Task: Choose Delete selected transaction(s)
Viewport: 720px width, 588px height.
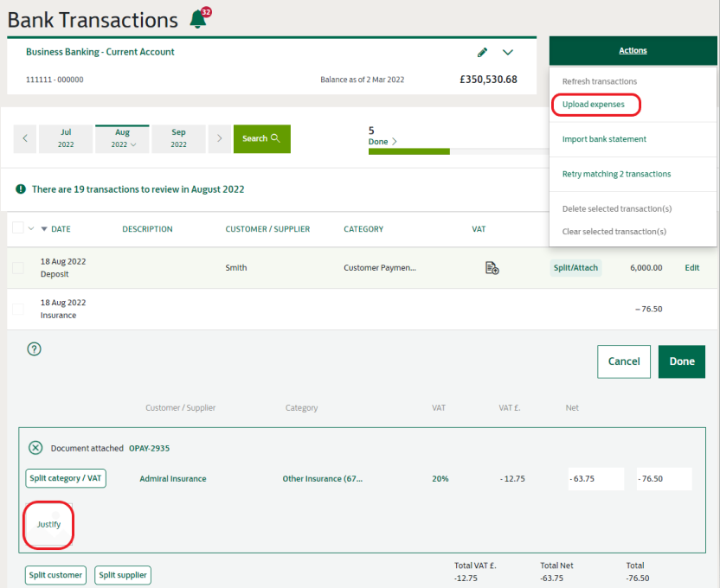Action: 617,208
